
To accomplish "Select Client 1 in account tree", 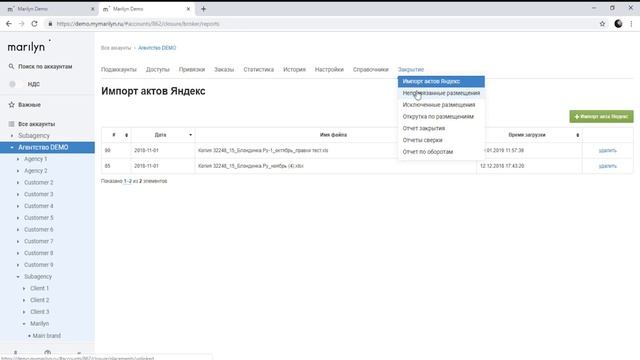I will click(x=39, y=288).
